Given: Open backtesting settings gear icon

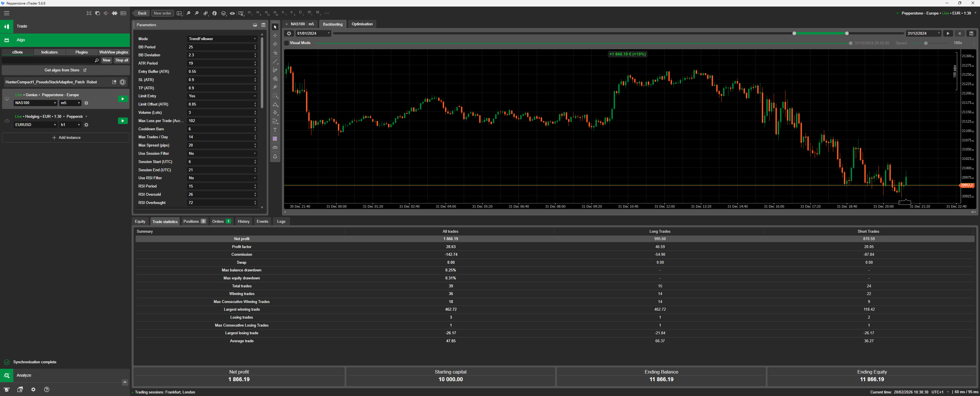Looking at the screenshot, I should coord(289,34).
